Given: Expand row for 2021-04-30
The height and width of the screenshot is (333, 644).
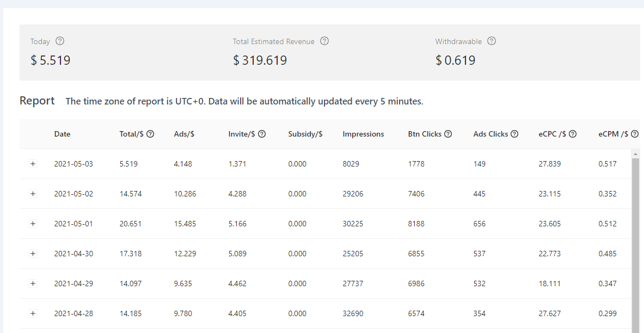Looking at the screenshot, I should [x=33, y=254].
